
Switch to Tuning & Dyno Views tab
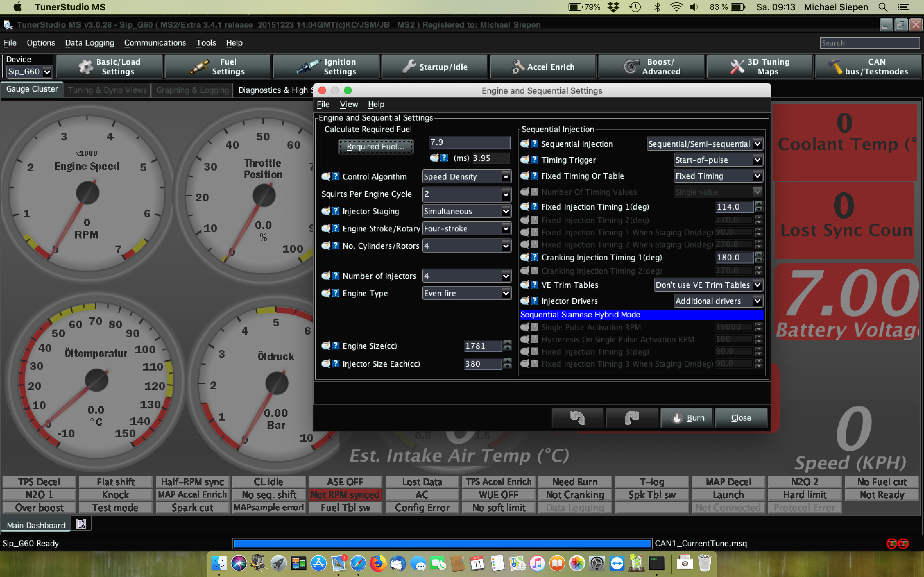point(107,90)
